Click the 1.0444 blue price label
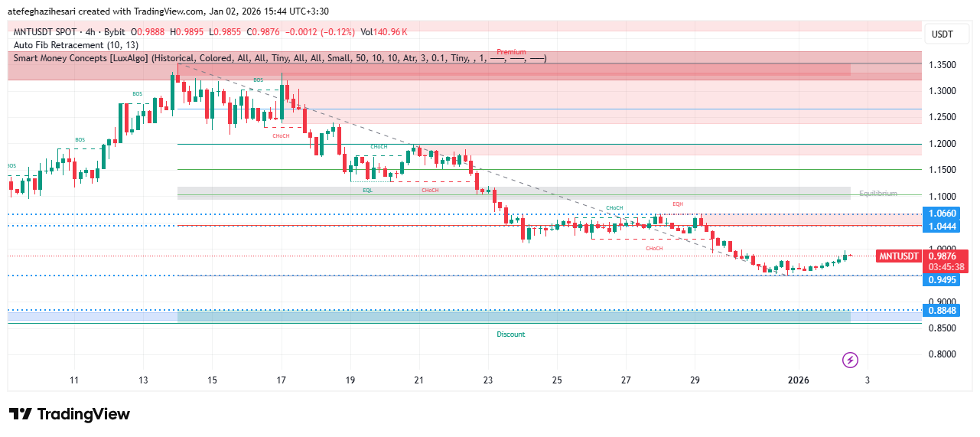The width and height of the screenshot is (980, 437). [942, 227]
